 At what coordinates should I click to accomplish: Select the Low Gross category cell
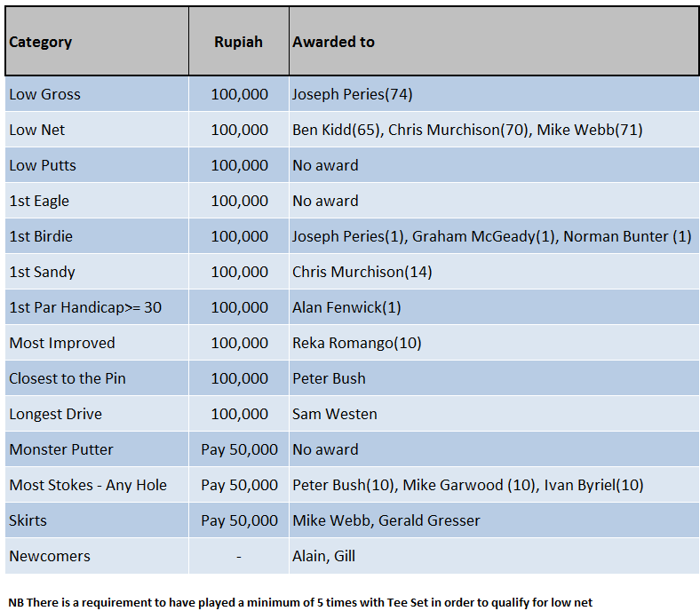point(44,94)
